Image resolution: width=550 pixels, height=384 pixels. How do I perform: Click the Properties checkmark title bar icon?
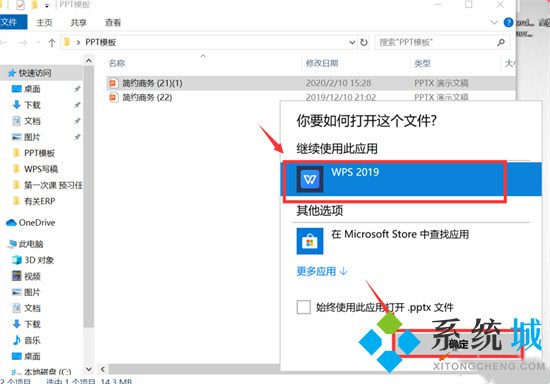point(20,5)
